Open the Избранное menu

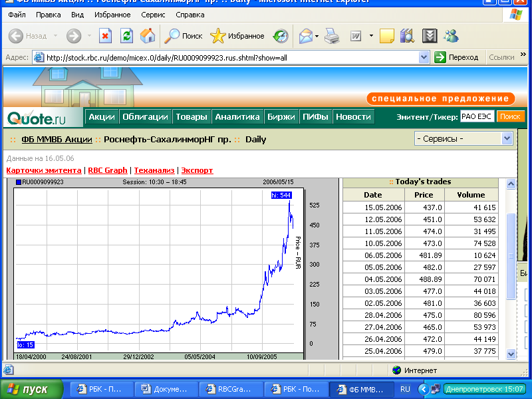tap(112, 15)
